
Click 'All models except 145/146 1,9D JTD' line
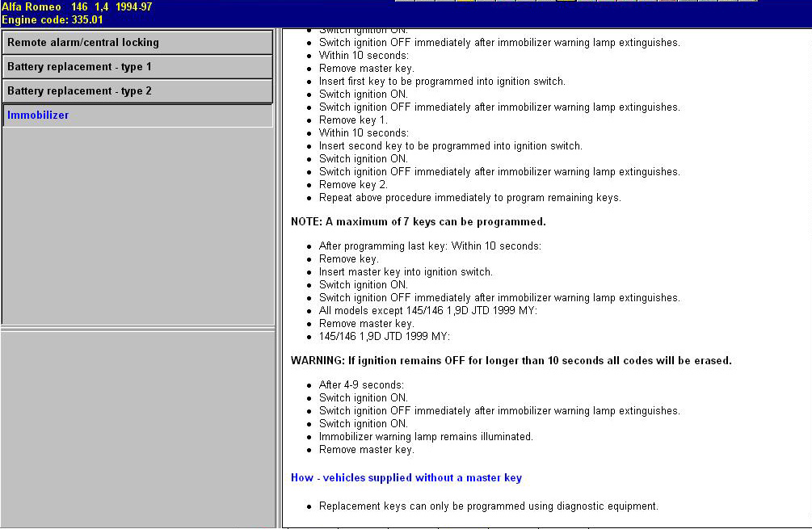click(427, 311)
